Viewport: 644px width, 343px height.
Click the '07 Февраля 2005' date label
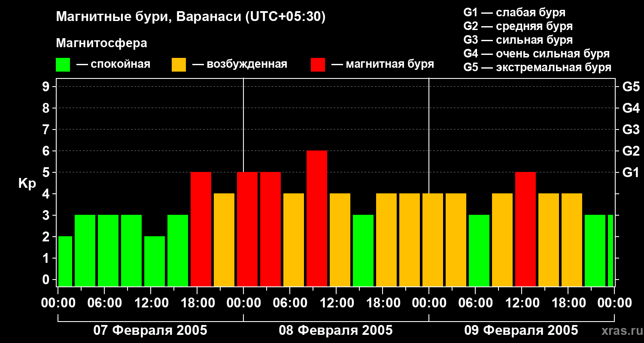click(x=150, y=331)
